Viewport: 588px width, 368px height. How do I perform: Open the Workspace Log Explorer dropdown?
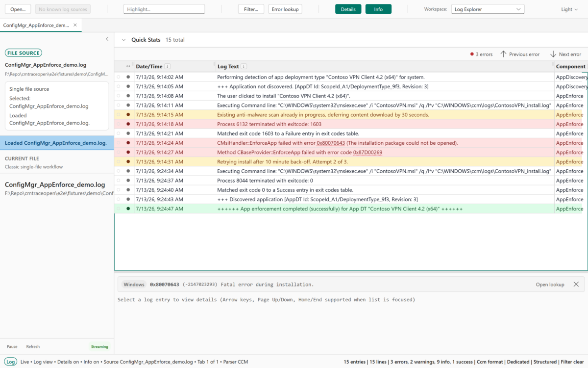[488, 9]
